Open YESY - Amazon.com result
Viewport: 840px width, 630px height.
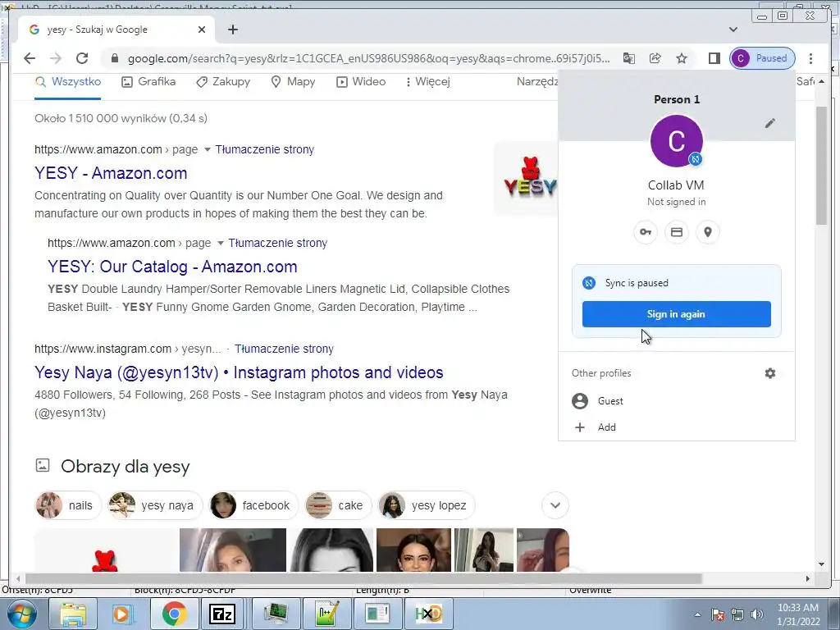pyautogui.click(x=111, y=173)
